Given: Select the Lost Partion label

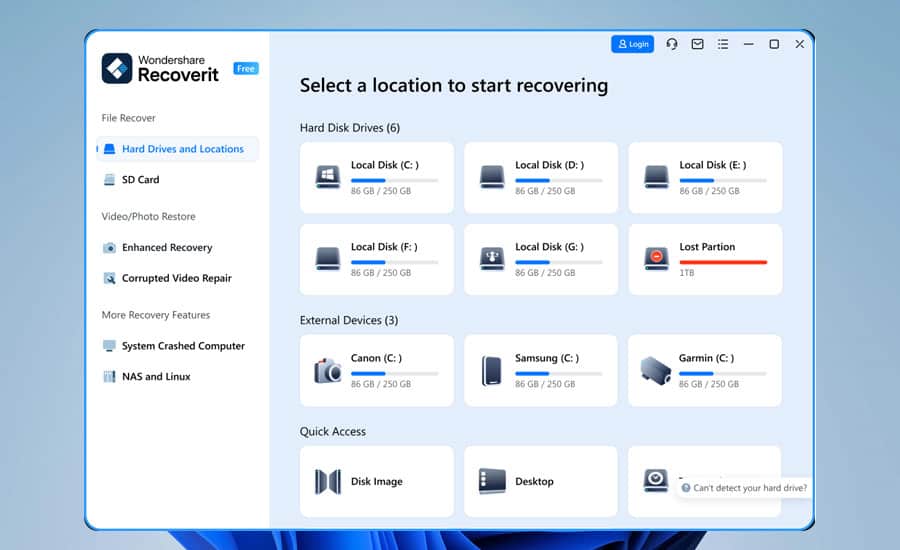Looking at the screenshot, I should [x=707, y=247].
